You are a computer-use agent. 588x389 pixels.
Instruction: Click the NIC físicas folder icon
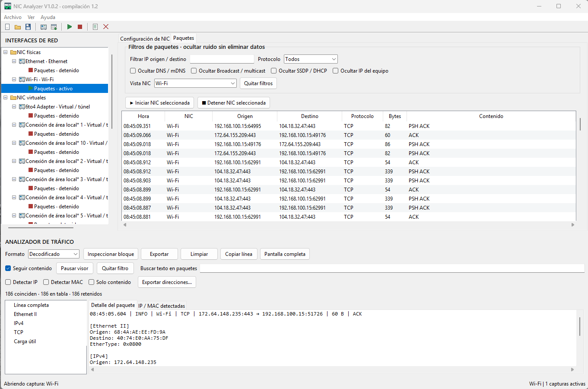13,52
